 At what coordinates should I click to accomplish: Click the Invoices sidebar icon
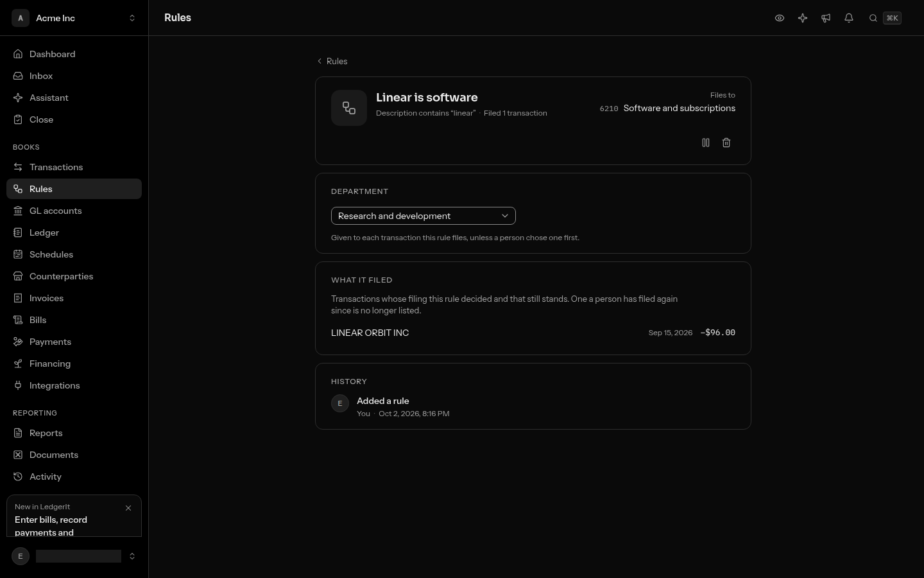(x=18, y=298)
